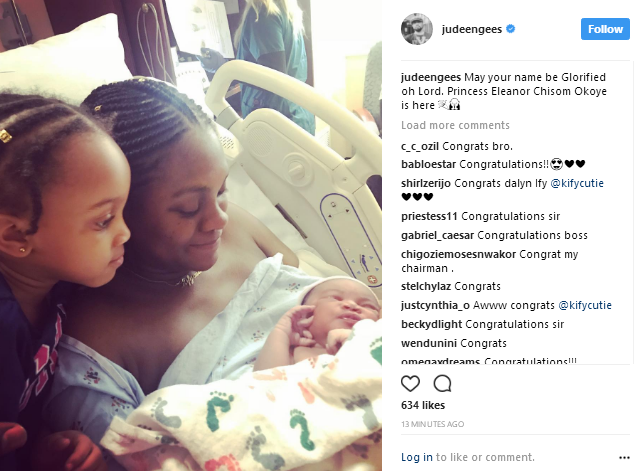The width and height of the screenshot is (634, 471).
Task: Open priestess11 user profile
Action: (429, 216)
